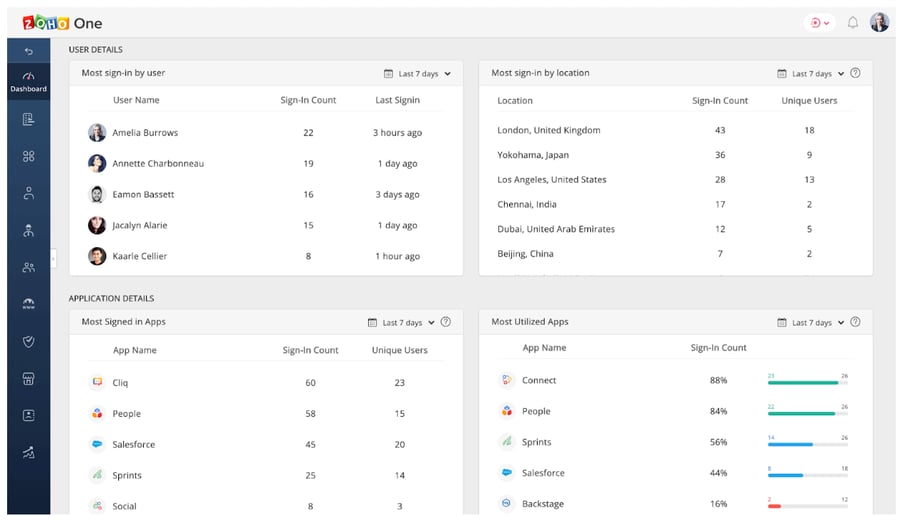Click the Connect app icon
The height and width of the screenshot is (520, 900).
[506, 380]
